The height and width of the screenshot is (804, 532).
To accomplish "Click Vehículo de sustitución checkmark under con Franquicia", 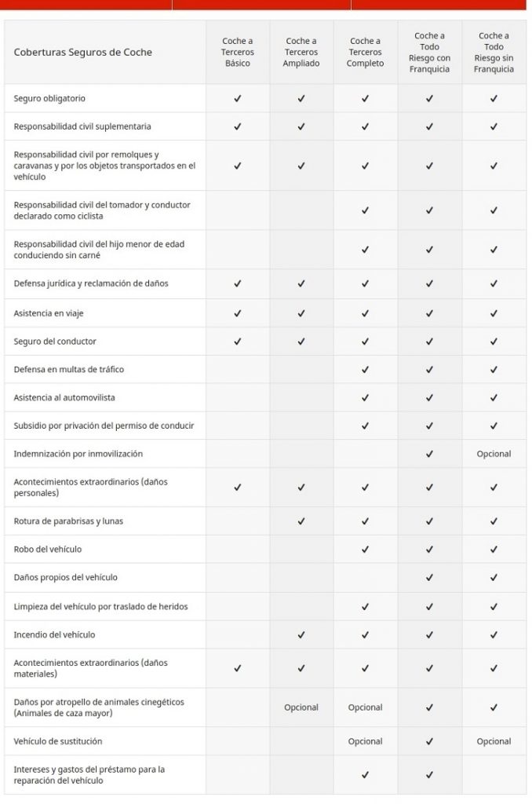I will pos(429,741).
